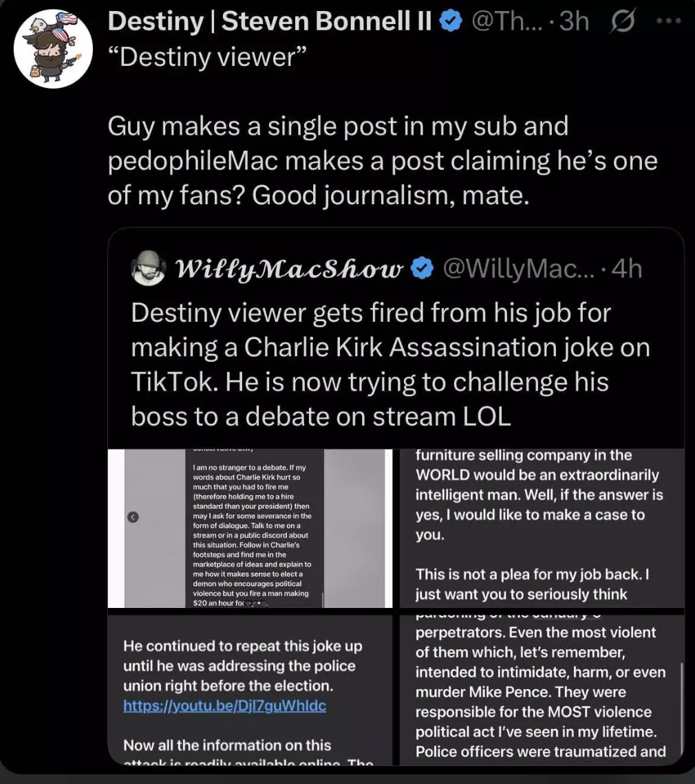Click the "Good journalism, mate." tweet text

tap(391, 195)
